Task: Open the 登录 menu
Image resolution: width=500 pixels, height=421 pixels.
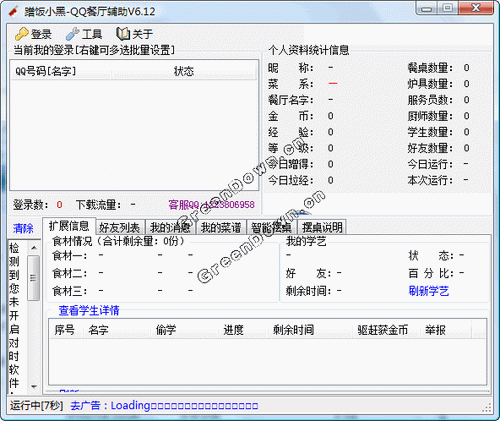Action: click(33, 34)
